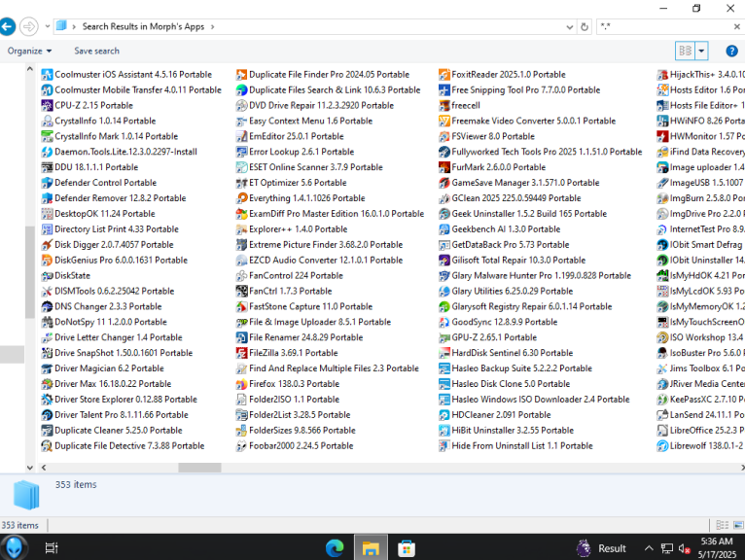Select 'DiskState' file name
745x560 pixels.
(72, 275)
